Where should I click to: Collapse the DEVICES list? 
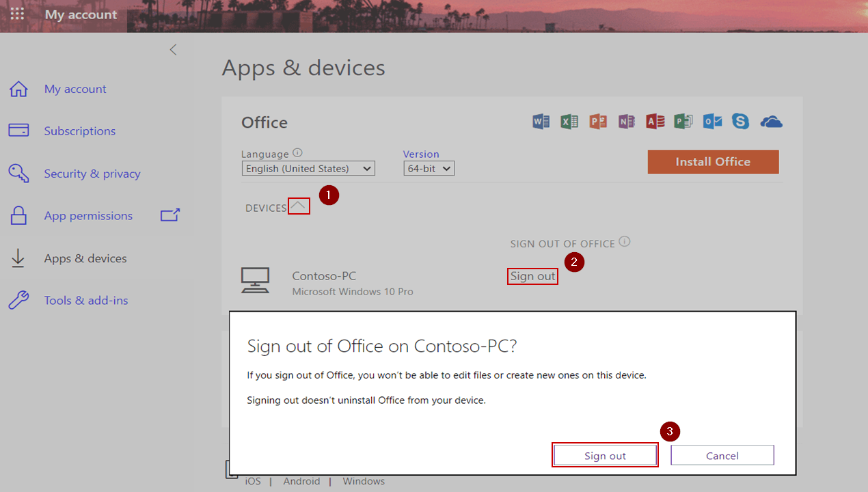pyautogui.click(x=299, y=206)
